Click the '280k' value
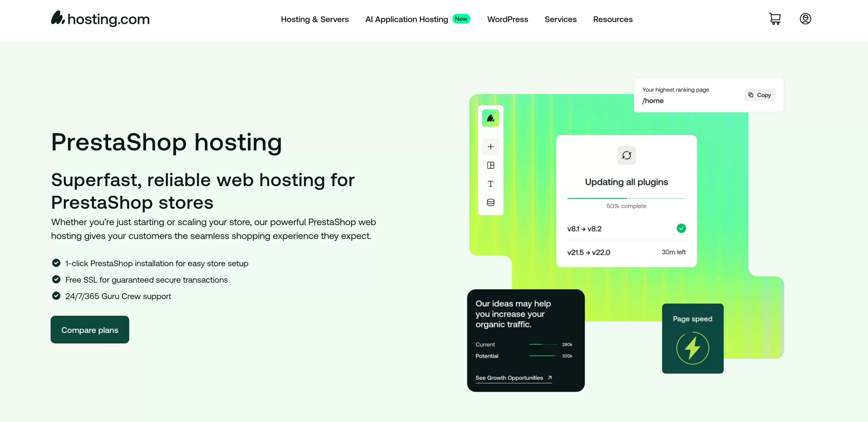 [567, 344]
